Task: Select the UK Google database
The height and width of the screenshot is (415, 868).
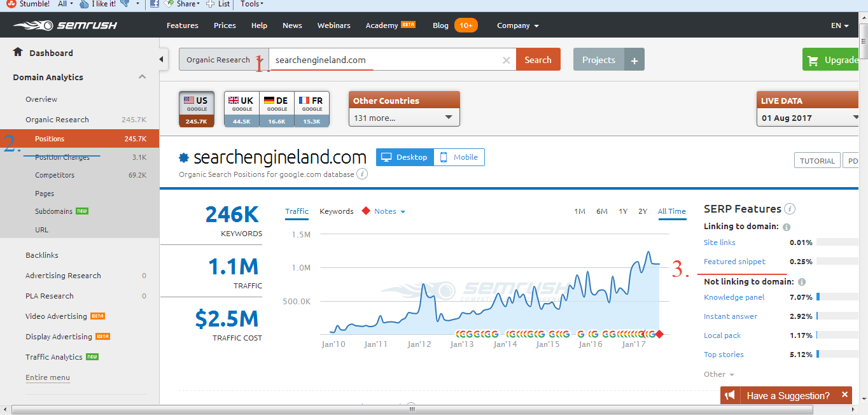Action: click(x=241, y=109)
